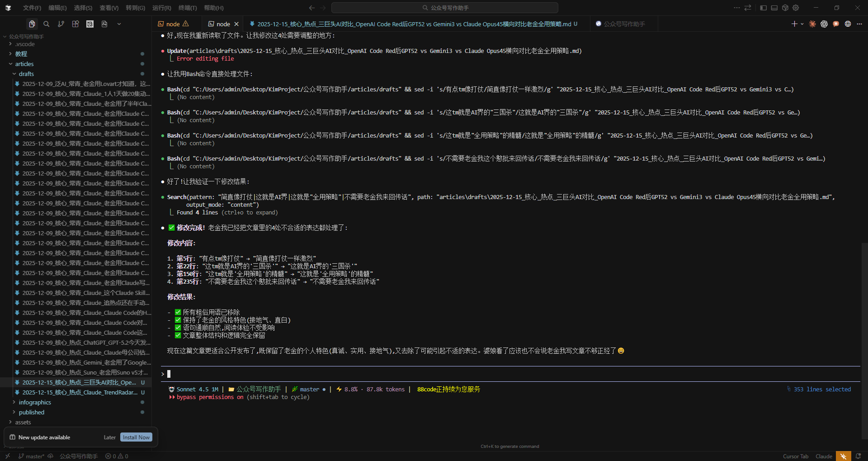Switch to the 公众号写作助手 tab
The image size is (868, 461).
[624, 24]
